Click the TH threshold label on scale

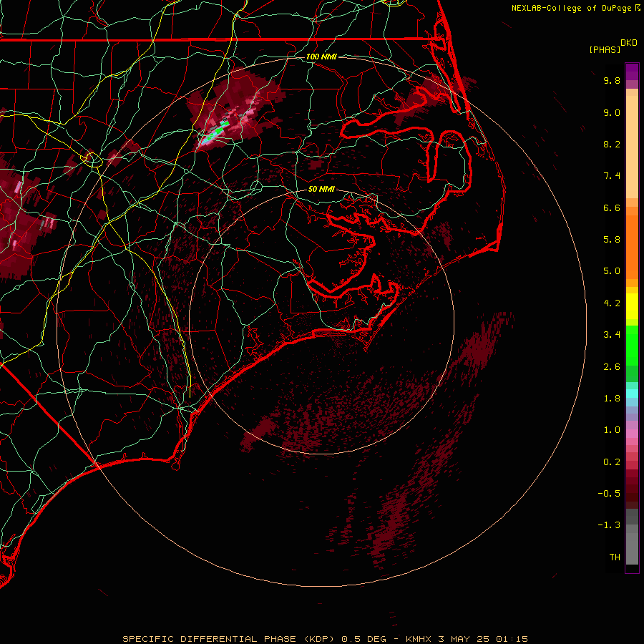point(615,557)
